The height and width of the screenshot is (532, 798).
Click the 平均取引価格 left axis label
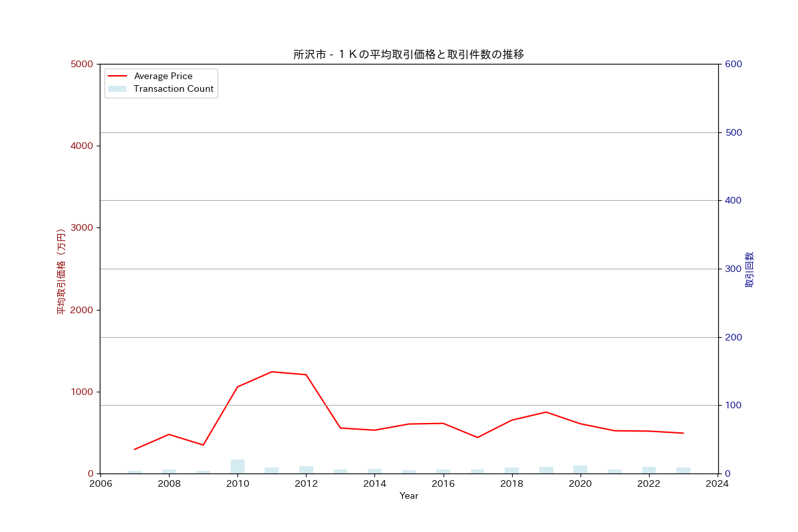61,271
